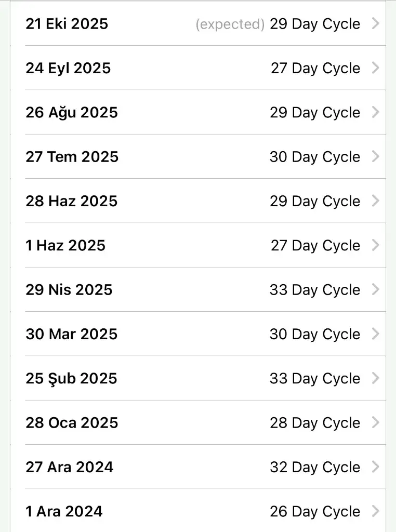Open the 21 Eki 2025 expected cycle

click(x=197, y=24)
